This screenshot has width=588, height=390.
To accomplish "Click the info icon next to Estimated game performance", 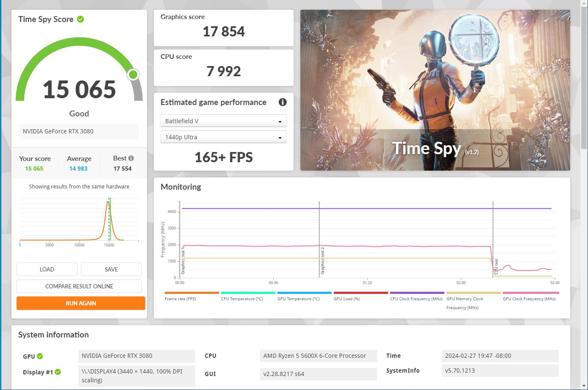I will coord(282,102).
